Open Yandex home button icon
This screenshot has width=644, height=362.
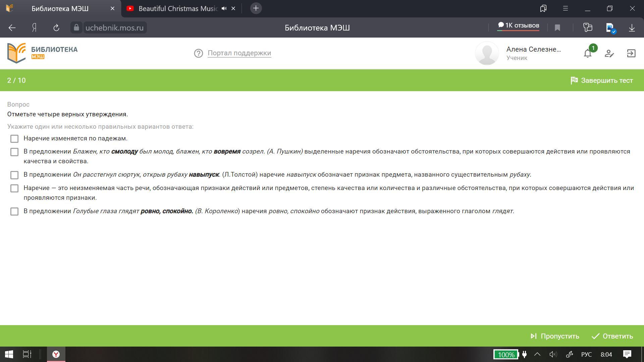pos(34,28)
